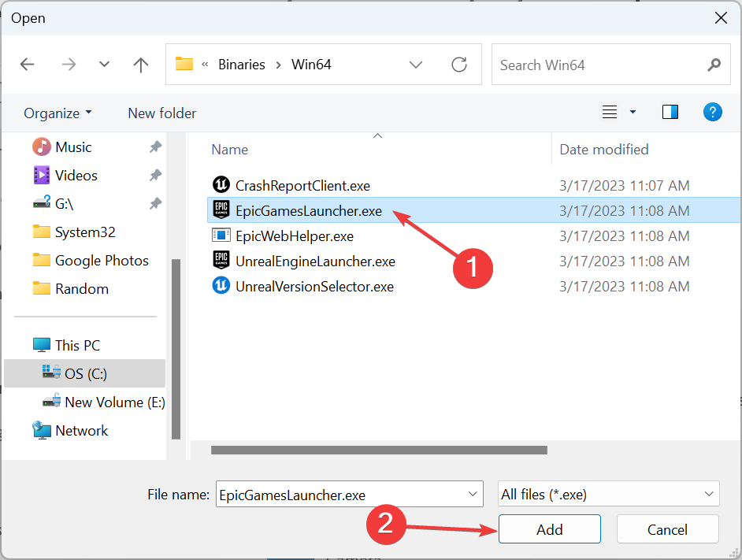Click the folder icon in address bar

point(184,64)
